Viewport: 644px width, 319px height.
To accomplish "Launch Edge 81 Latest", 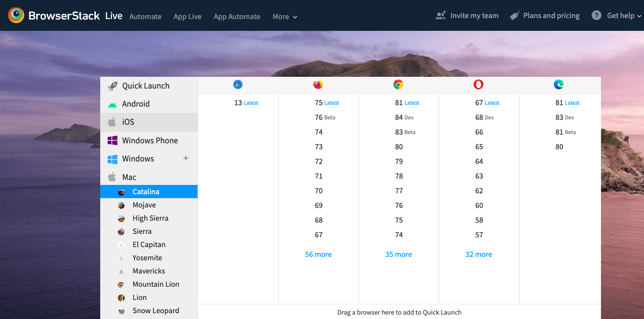I will [567, 103].
